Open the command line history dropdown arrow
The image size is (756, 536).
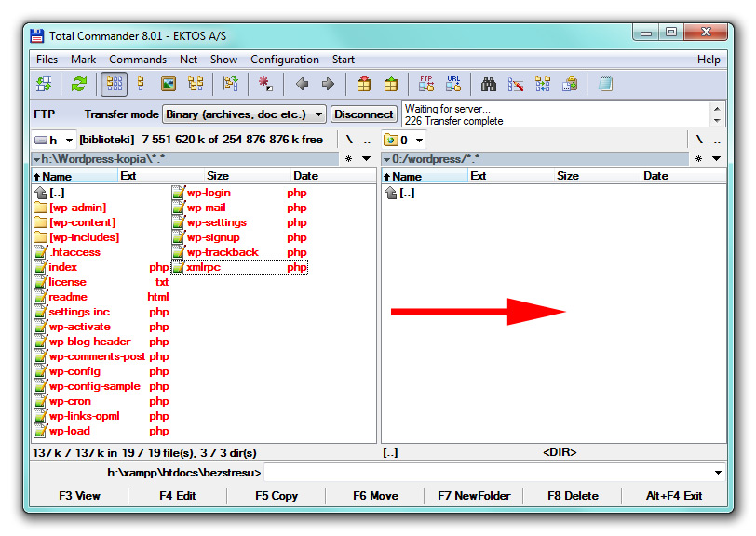718,473
